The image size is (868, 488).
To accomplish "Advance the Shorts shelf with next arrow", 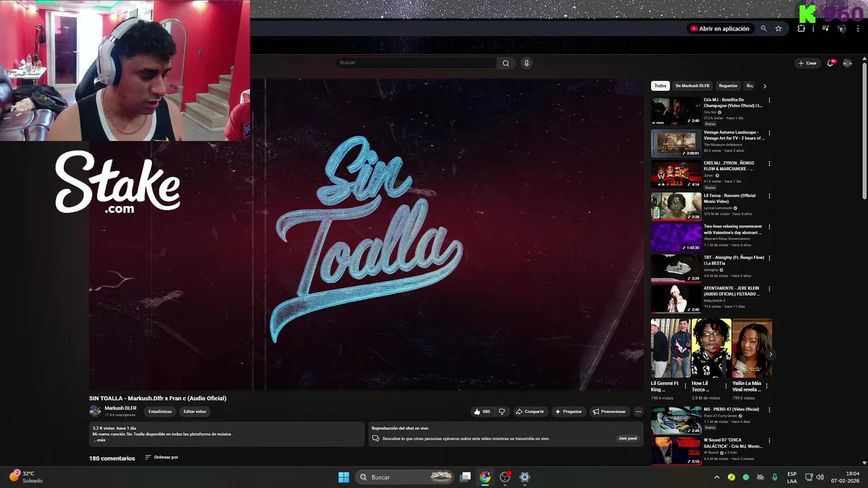I will [770, 354].
